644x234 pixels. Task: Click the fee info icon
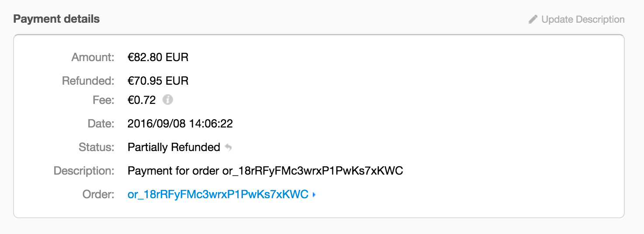[168, 100]
